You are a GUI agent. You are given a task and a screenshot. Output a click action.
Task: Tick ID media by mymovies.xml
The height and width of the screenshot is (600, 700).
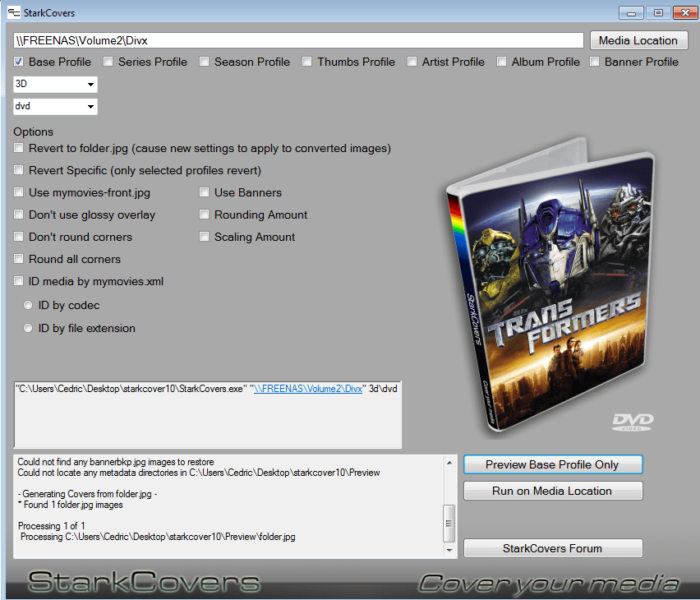tap(19, 281)
